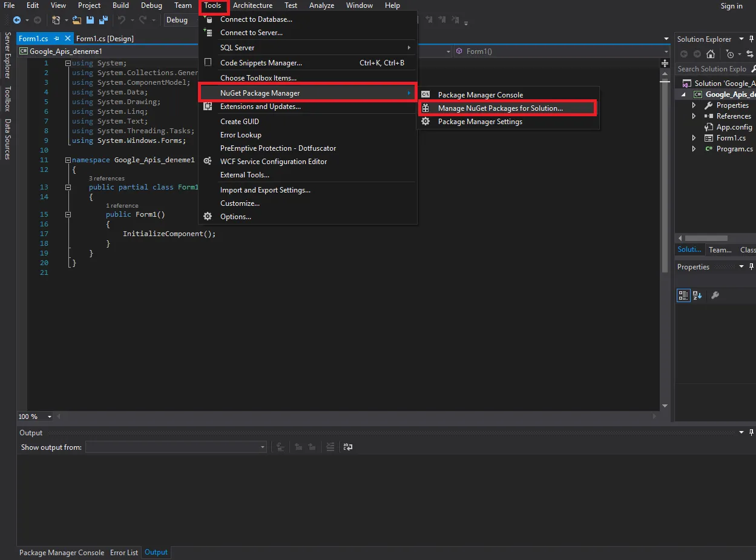
Task: Collapse the Form1 constructor block at line 15
Action: (68, 214)
